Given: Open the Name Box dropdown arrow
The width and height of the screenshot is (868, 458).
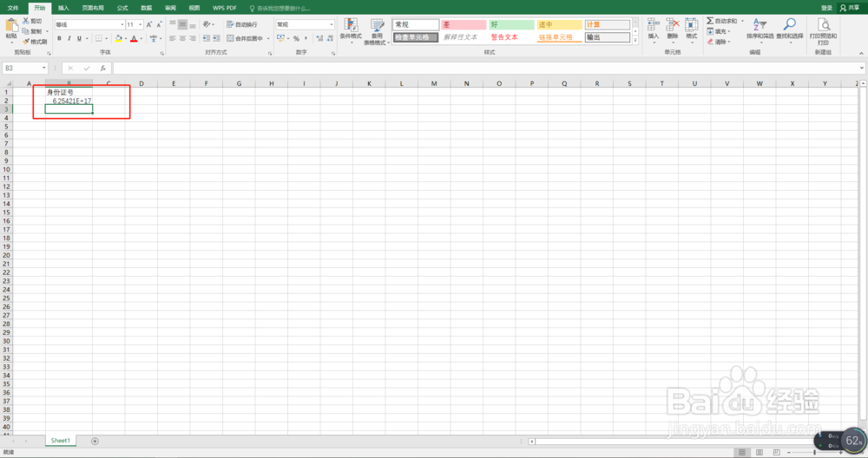Looking at the screenshot, I should [x=43, y=68].
